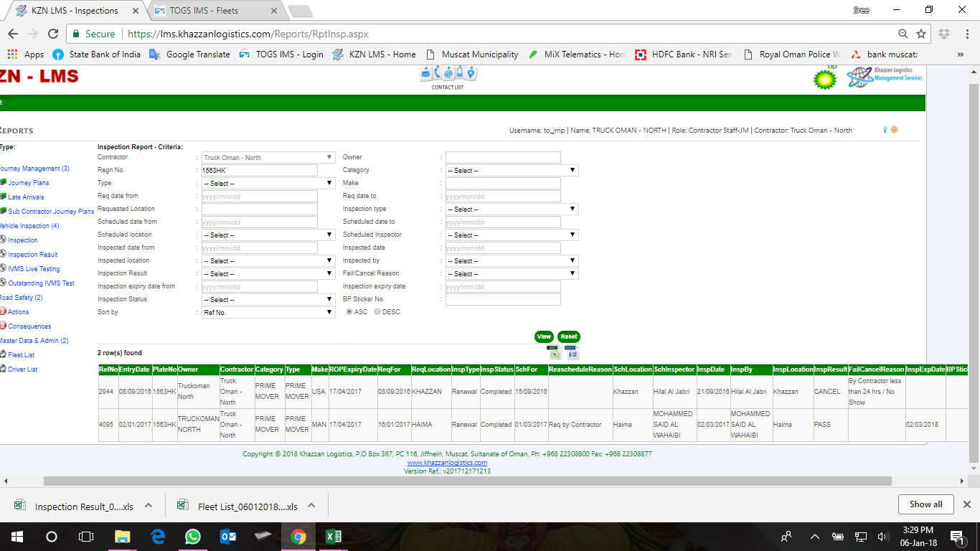The width and height of the screenshot is (980, 551).
Task: Open the Inspection Result dropdown
Action: pos(268,274)
